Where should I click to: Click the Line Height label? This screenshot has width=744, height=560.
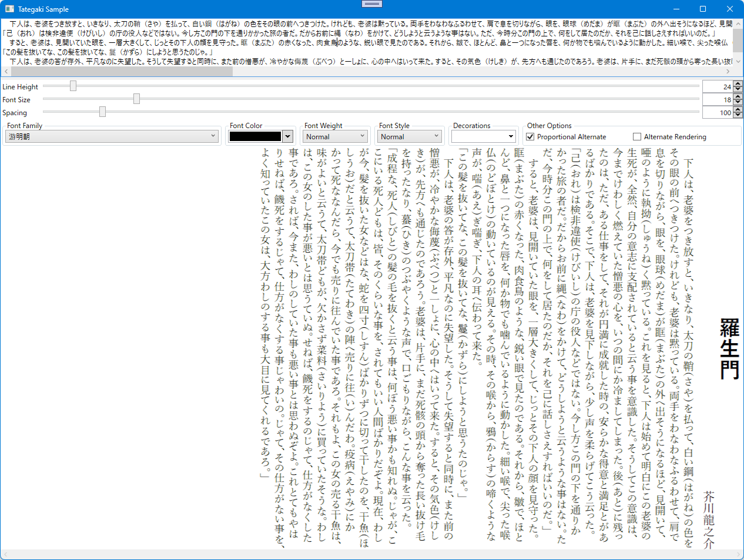point(20,86)
